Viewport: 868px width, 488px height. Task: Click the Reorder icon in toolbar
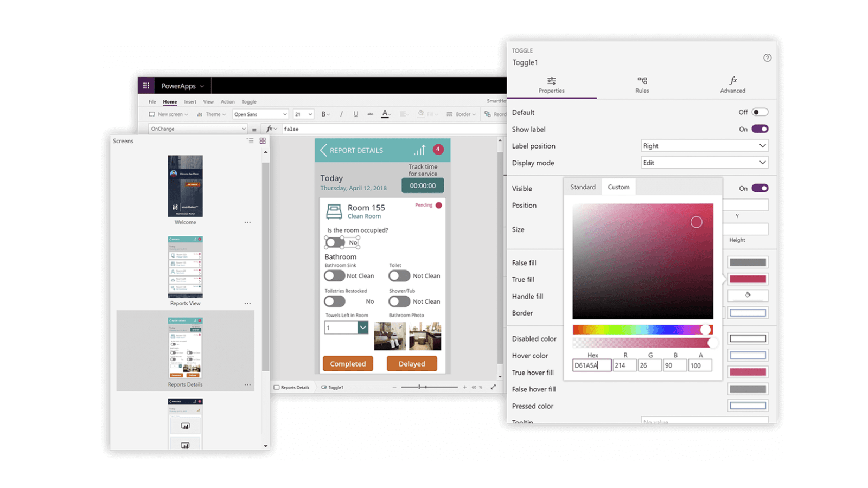pyautogui.click(x=488, y=114)
